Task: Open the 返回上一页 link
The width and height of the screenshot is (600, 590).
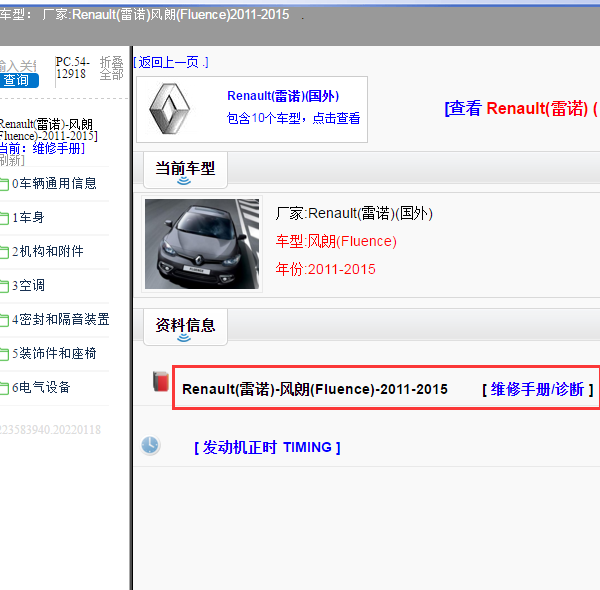Action: point(171,62)
